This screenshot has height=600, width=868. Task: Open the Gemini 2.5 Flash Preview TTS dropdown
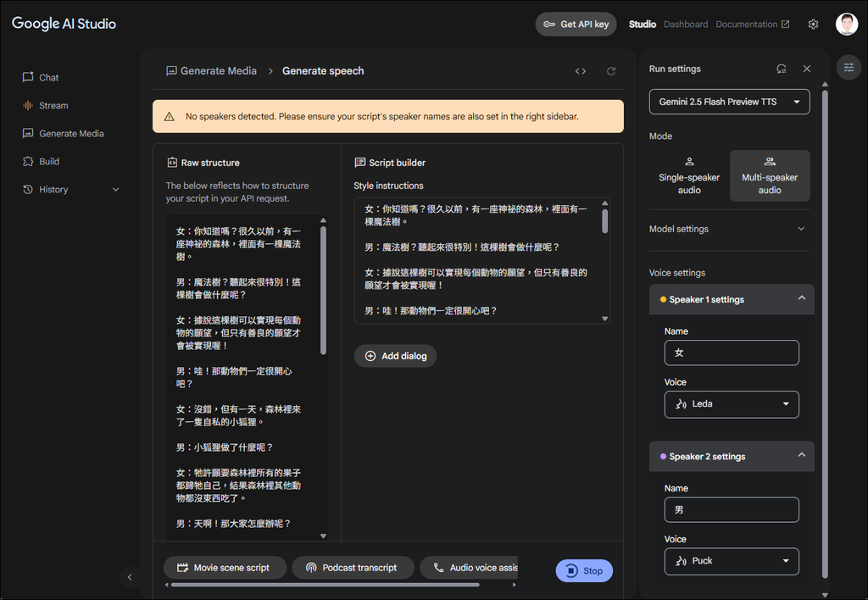point(729,102)
